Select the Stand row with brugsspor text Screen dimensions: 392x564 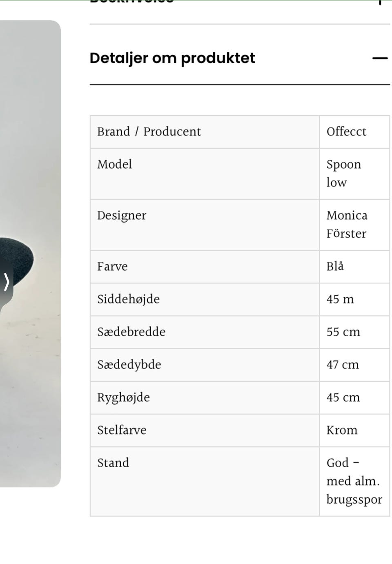click(x=204, y=481)
